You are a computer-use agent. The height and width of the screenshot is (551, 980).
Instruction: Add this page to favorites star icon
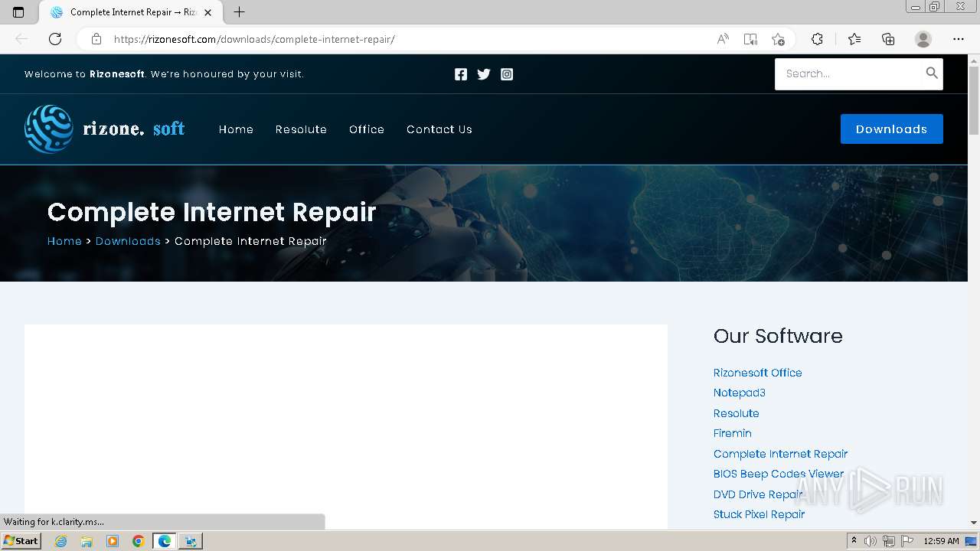click(778, 39)
